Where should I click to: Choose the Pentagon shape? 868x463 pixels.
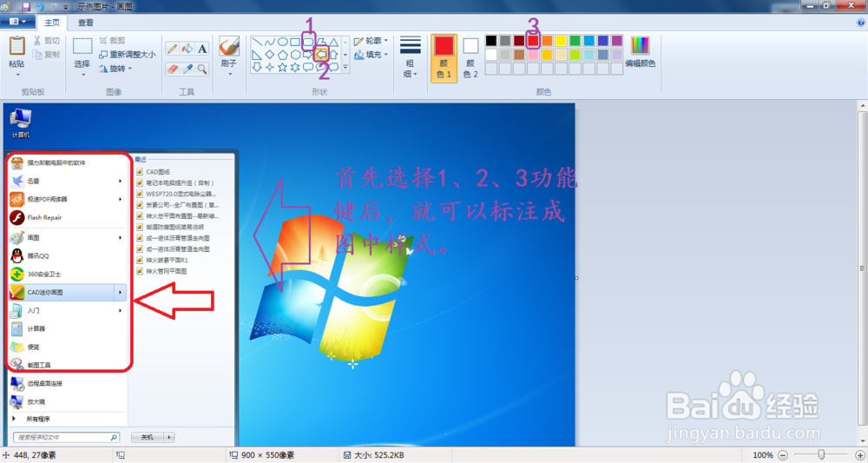point(282,55)
